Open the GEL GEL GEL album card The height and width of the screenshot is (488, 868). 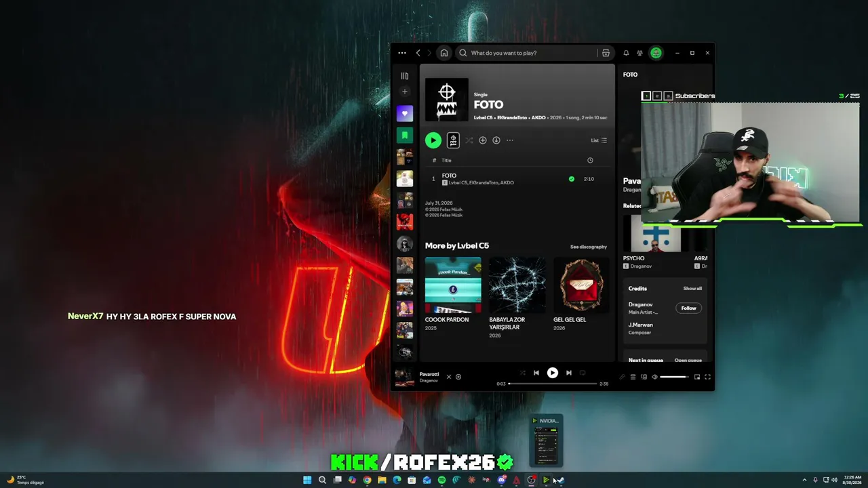(x=581, y=294)
